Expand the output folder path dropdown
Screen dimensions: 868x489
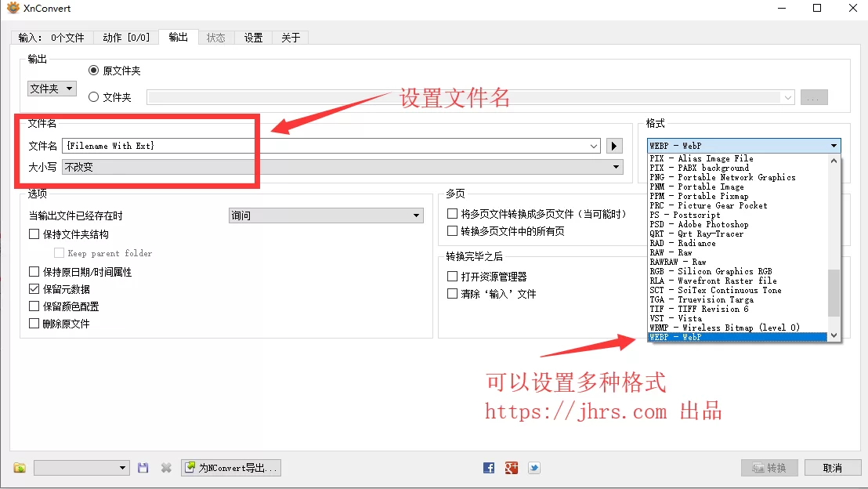(x=788, y=98)
